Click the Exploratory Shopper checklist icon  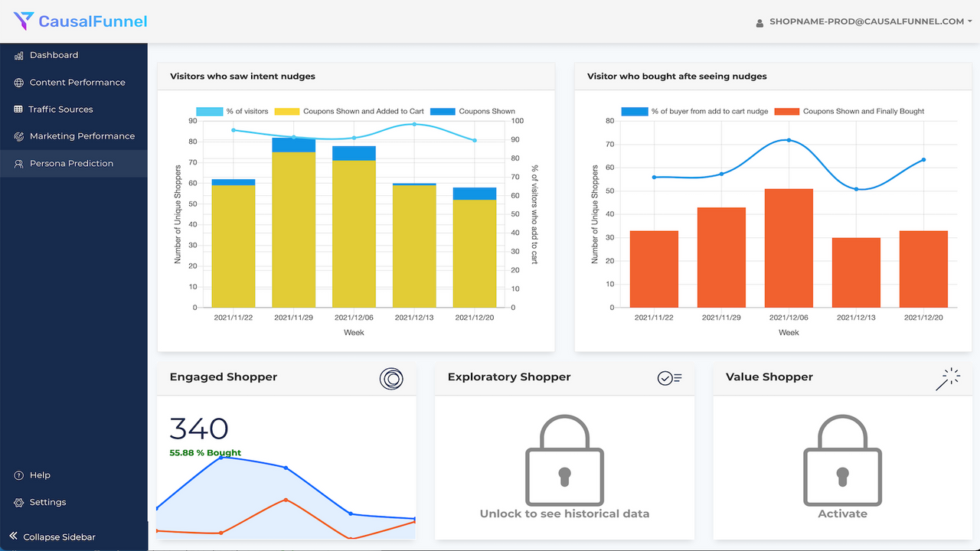pos(670,378)
